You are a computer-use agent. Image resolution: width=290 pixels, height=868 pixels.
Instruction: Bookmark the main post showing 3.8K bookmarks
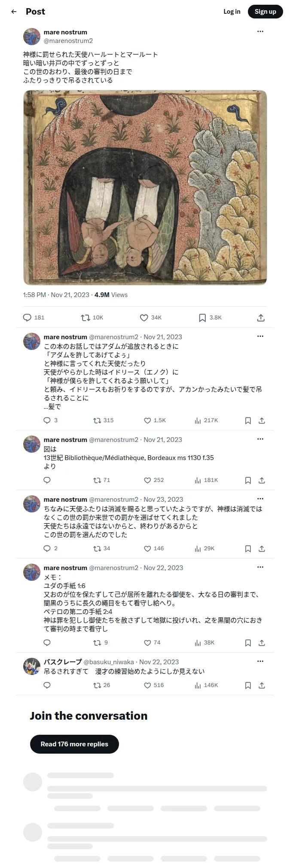(202, 318)
